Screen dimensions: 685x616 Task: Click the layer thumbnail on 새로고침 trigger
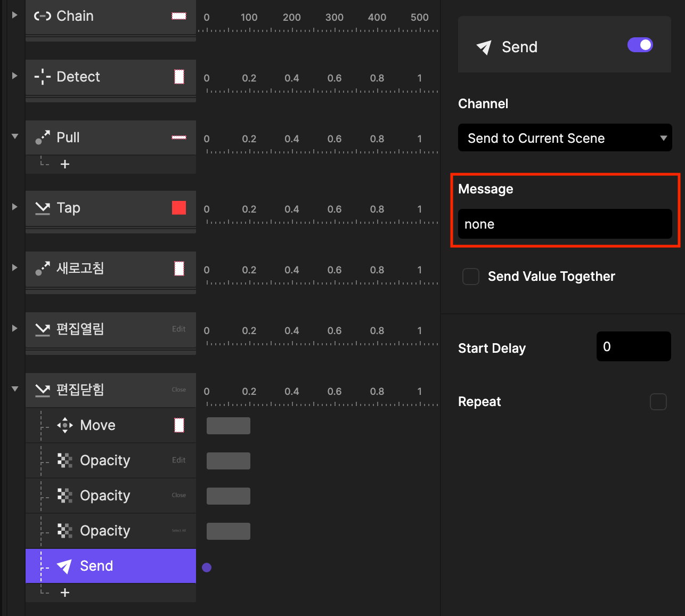click(x=180, y=269)
